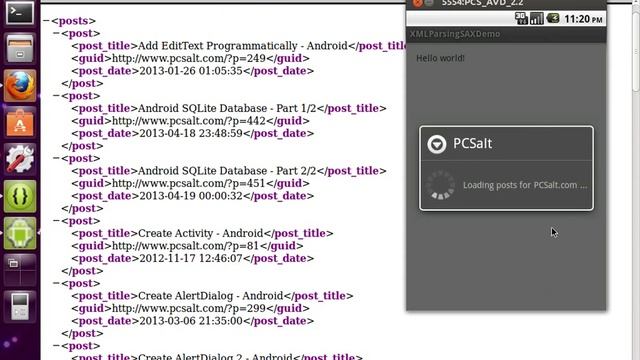Collapse the SQLite Database Part 2/2 post node
The height and width of the screenshot is (360, 640).
pos(56,158)
